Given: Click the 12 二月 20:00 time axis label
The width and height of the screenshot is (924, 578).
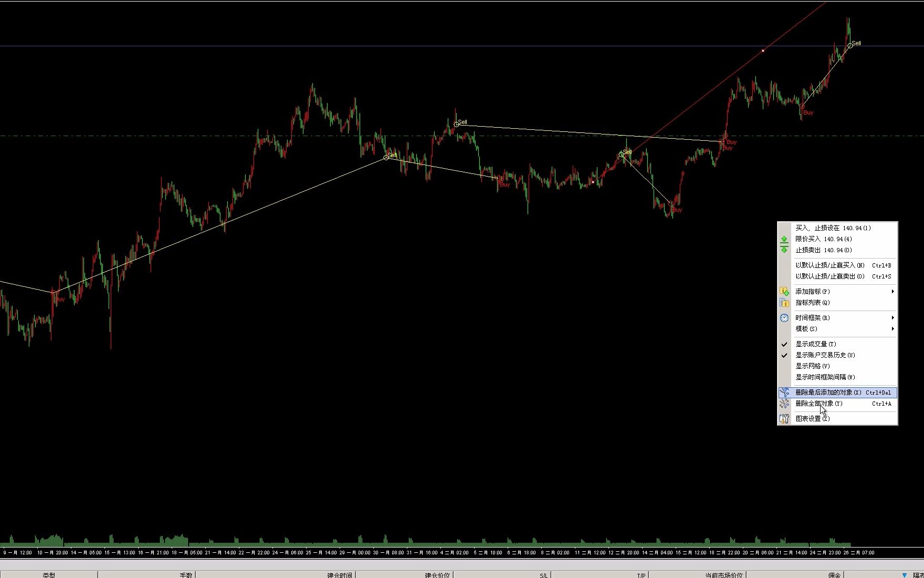Looking at the screenshot, I should pos(624,552).
